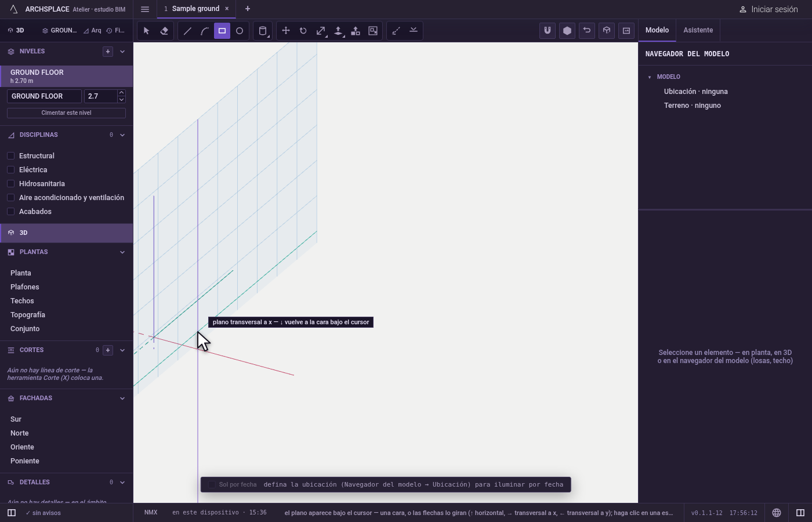The width and height of the screenshot is (812, 522).
Task: Collapse the Plantas section chevron
Action: click(122, 252)
